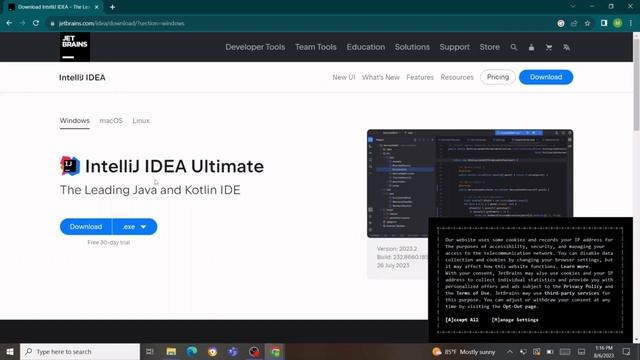Accept all cookies in consent box
The height and width of the screenshot is (360, 640).
462,320
